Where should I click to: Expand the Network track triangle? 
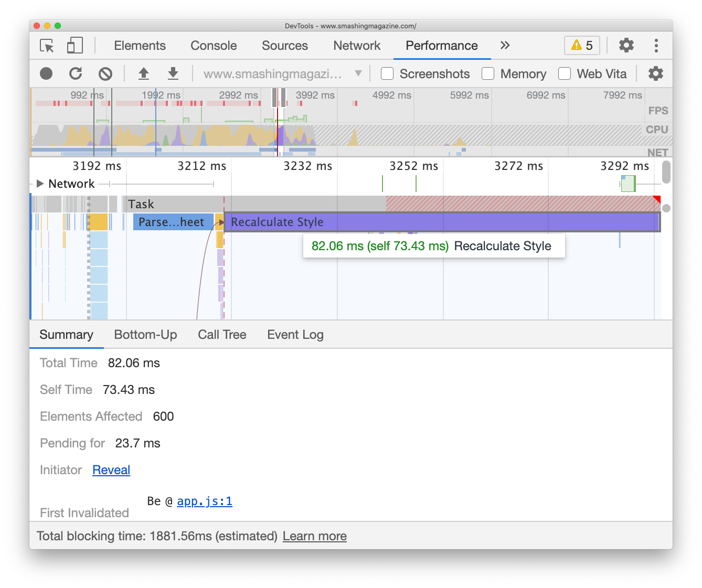click(x=40, y=184)
